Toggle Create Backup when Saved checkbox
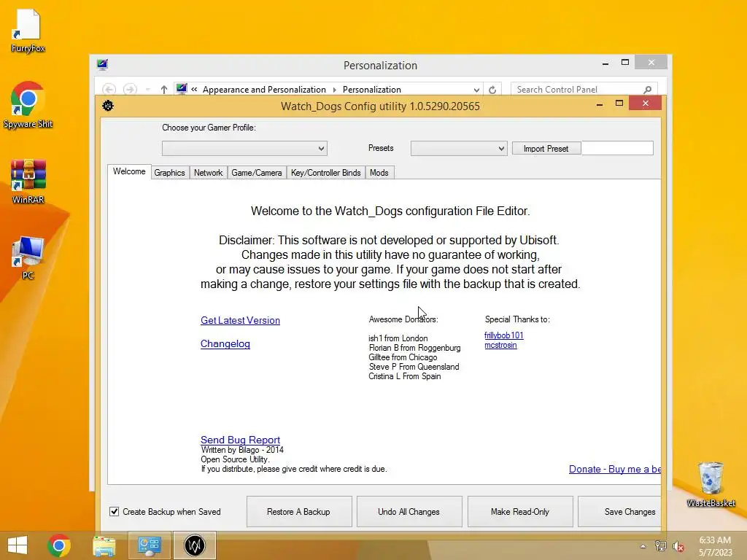This screenshot has height=560, width=747. tap(114, 511)
